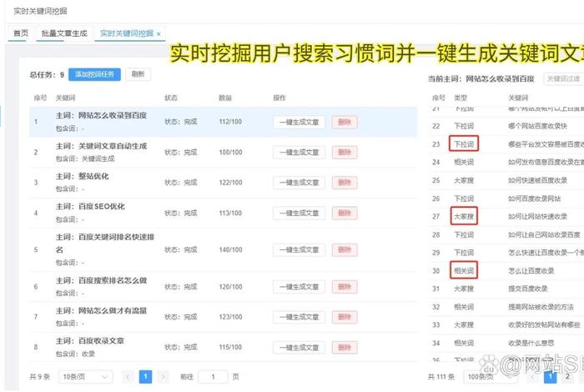Generate article for 百度收录文章 task
Viewport: 584px width, 392px height.
point(299,347)
